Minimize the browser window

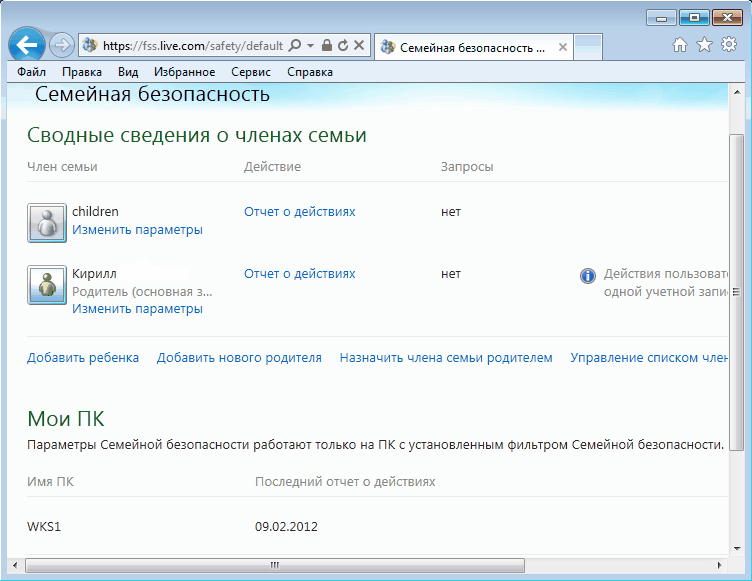[x=661, y=18]
